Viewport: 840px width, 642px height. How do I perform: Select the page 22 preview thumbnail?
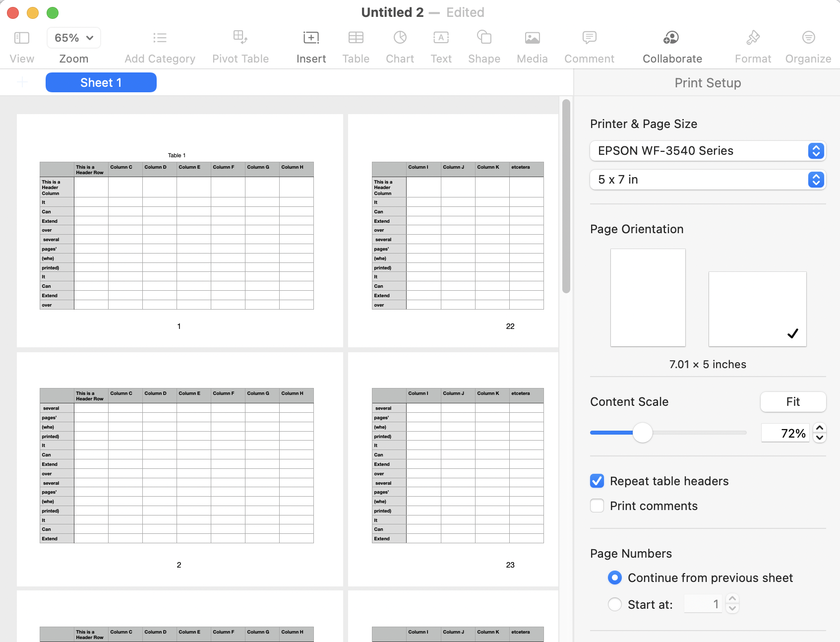point(453,231)
